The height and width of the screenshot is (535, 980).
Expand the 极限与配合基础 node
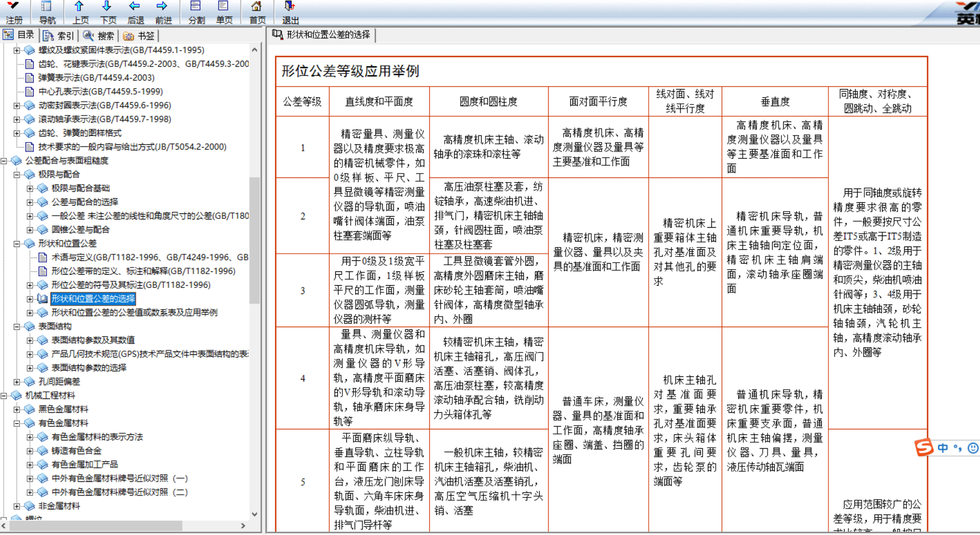tap(30, 188)
